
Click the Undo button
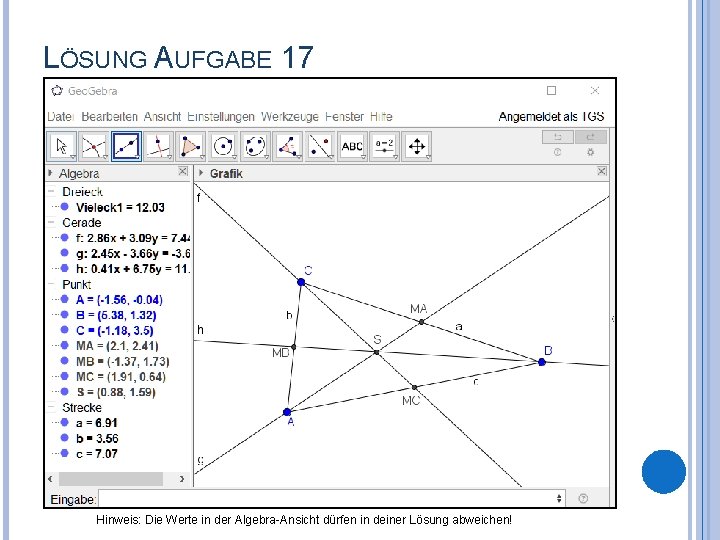tap(558, 137)
